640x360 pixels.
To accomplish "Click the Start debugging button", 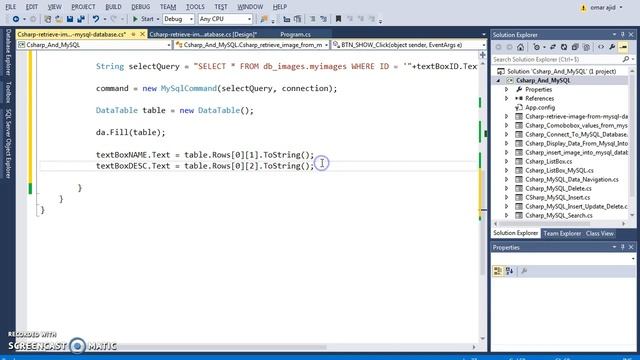I will 143,19.
